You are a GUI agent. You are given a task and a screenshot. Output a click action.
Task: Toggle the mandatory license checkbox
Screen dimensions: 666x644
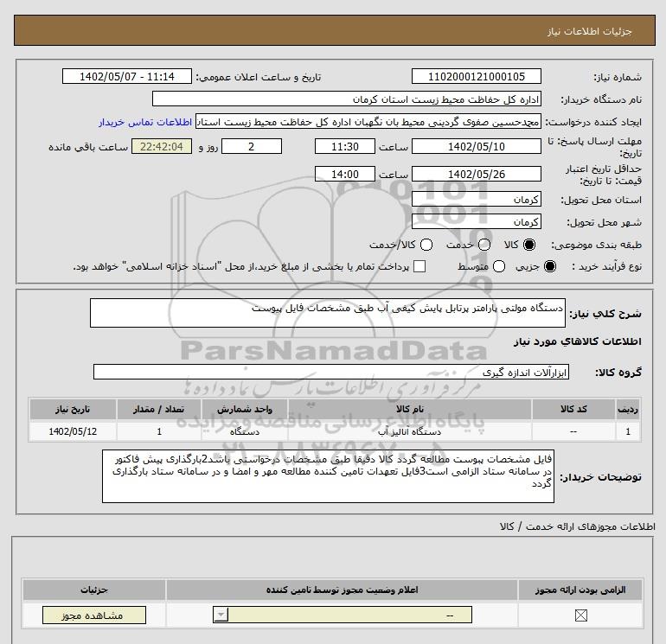click(x=580, y=615)
